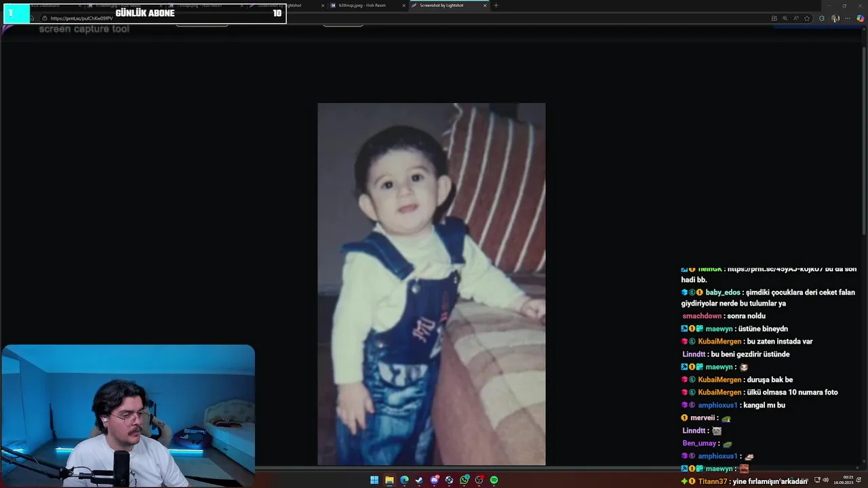This screenshot has height=488, width=868.
Task: Open the Copilot sidebar
Action: [x=861, y=18]
